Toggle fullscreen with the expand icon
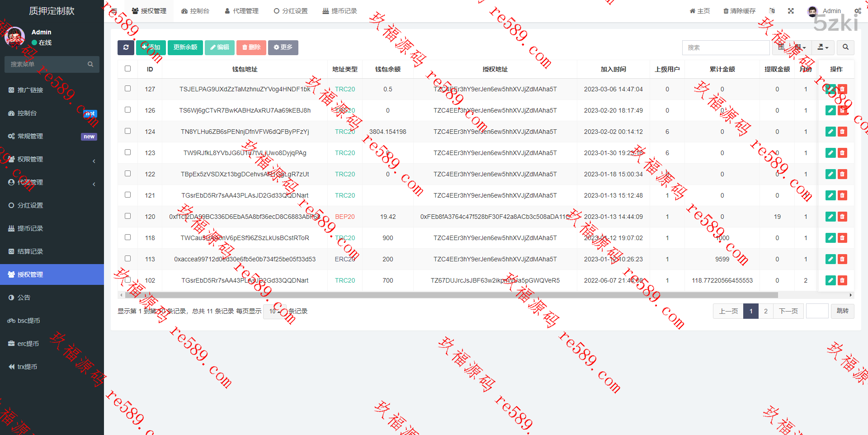The image size is (868, 435). pyautogui.click(x=791, y=11)
